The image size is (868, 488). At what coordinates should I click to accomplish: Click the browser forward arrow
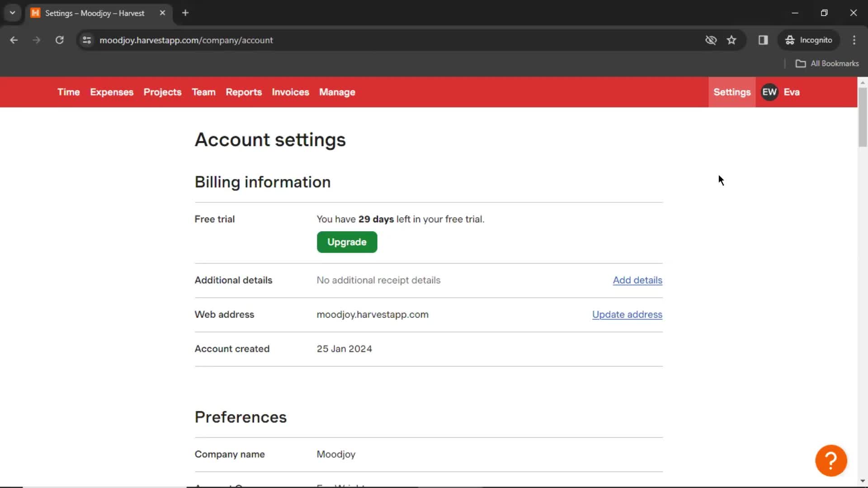click(x=37, y=40)
